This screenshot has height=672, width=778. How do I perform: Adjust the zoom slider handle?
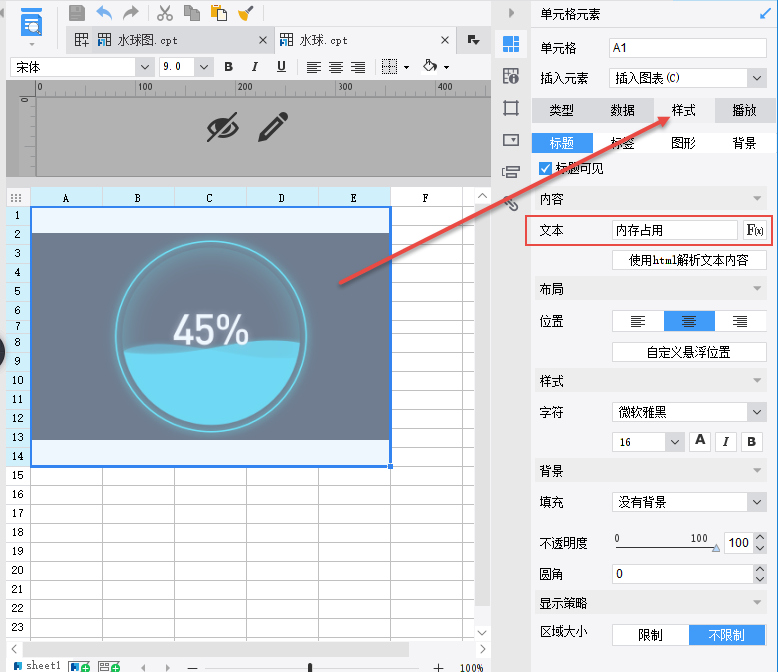(310, 668)
